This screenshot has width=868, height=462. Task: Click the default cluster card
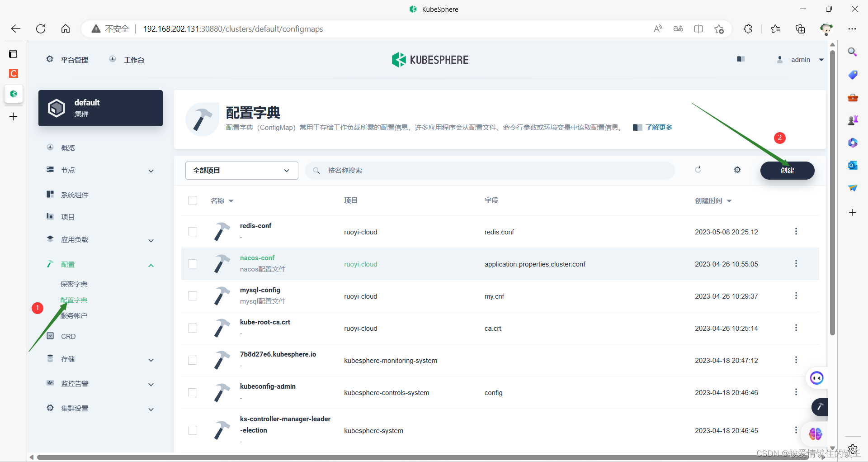[x=100, y=108]
